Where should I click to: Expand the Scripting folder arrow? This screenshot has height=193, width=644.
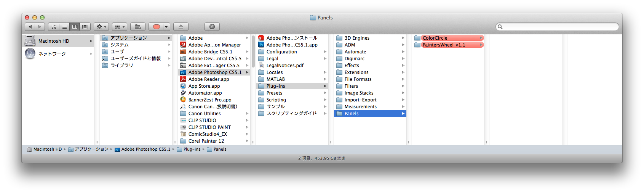tap(325, 100)
